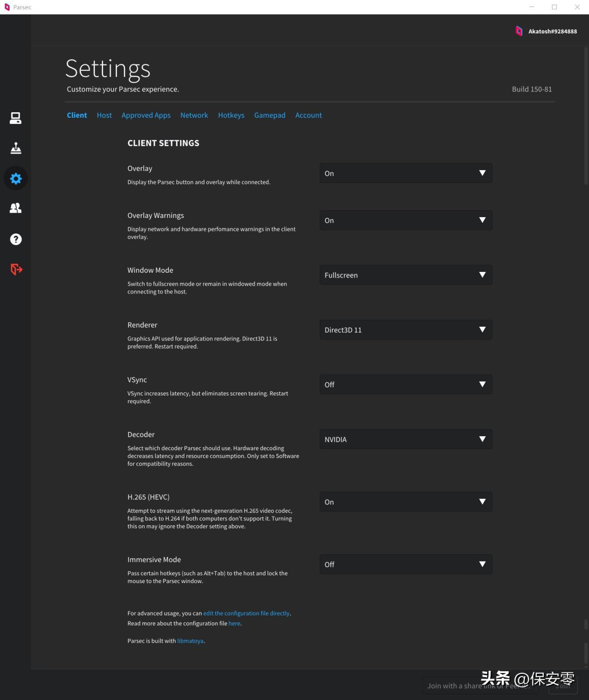Open the Window Mode Fullscreen dropdown

pos(405,275)
